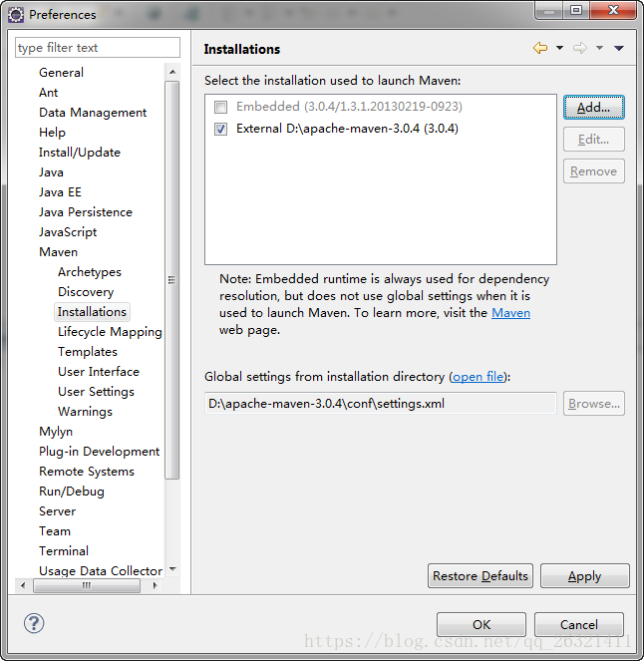This screenshot has width=644, height=661.
Task: Select Java Persistence category
Action: [x=86, y=212]
